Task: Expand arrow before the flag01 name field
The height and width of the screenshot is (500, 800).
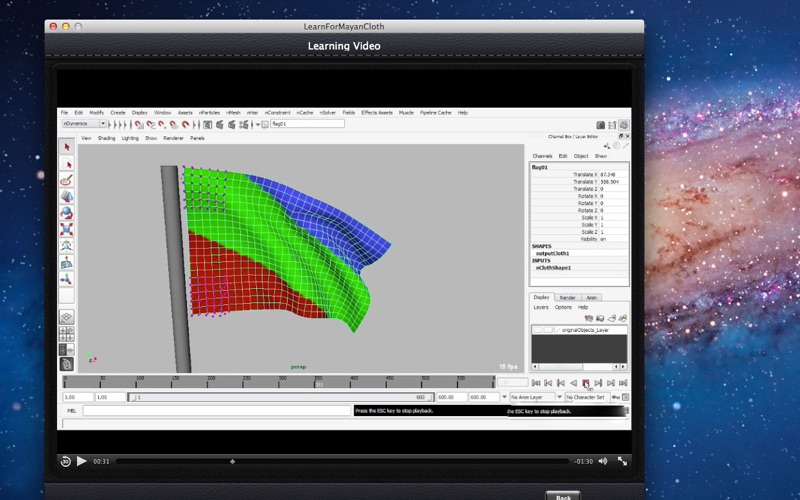Action: coord(258,124)
